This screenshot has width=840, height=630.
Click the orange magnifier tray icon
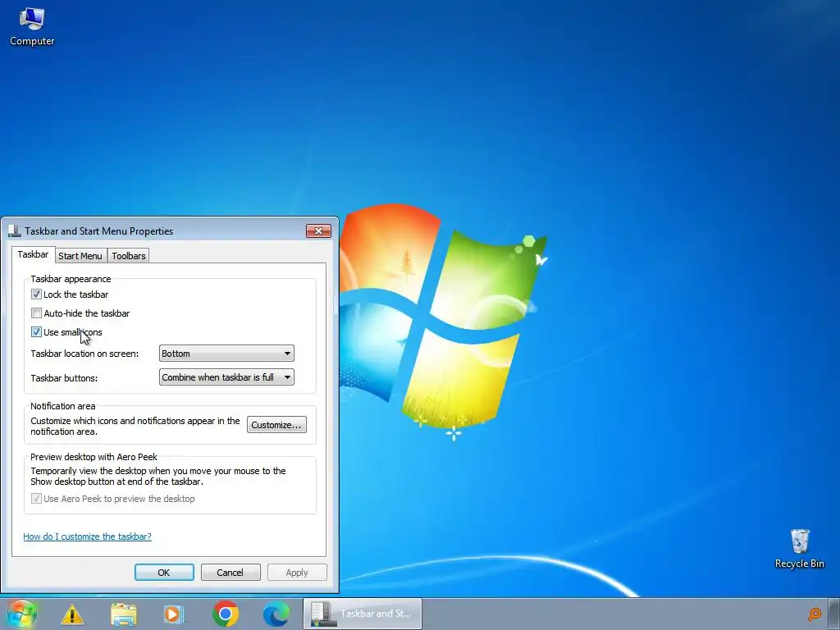(815, 614)
